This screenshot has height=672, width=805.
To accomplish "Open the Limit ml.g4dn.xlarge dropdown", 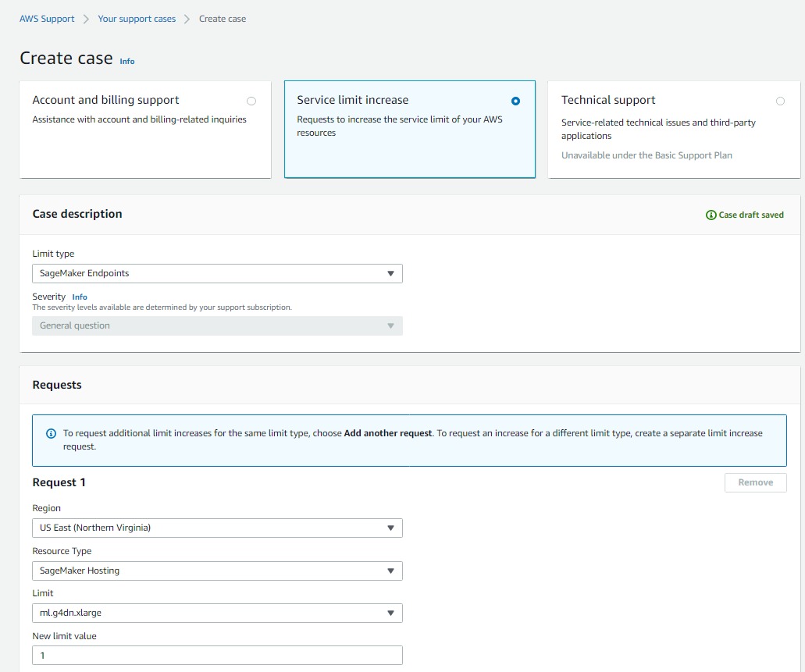I will 217,613.
